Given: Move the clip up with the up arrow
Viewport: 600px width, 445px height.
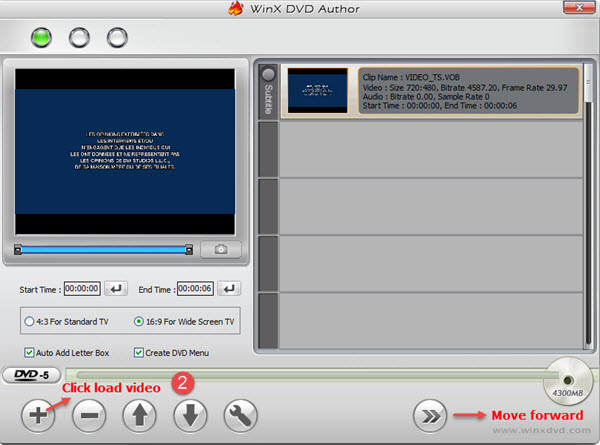Looking at the screenshot, I should tap(140, 416).
